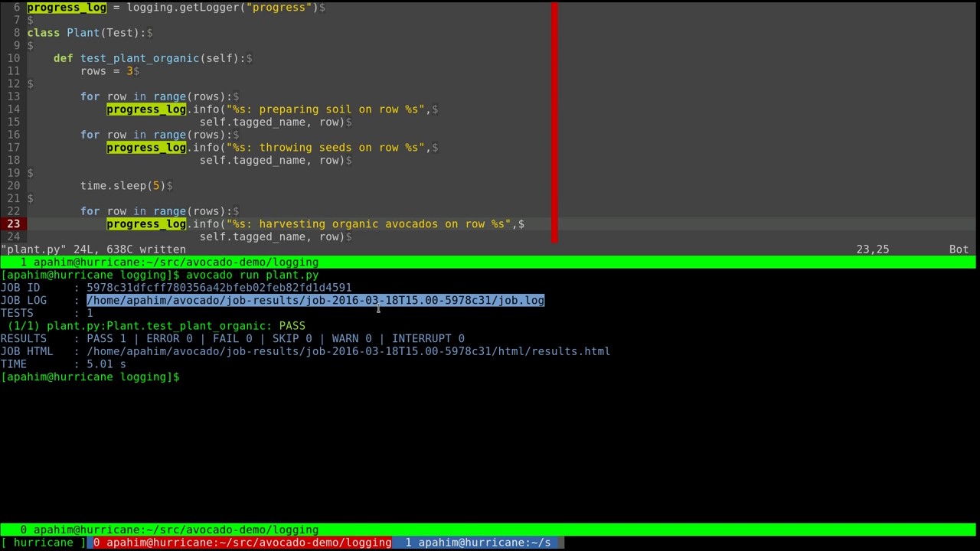980x551 pixels.
Task: Click progress_log variable on line 6
Action: [x=67, y=8]
